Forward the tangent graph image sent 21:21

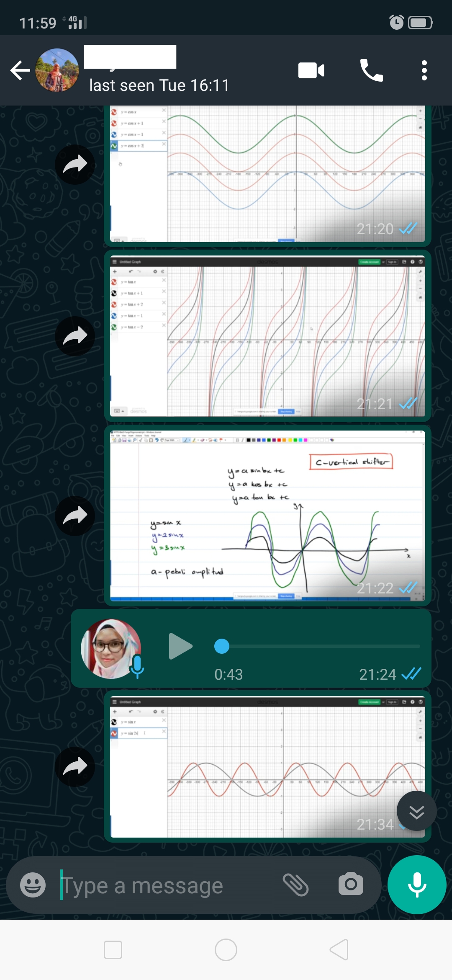click(x=75, y=336)
